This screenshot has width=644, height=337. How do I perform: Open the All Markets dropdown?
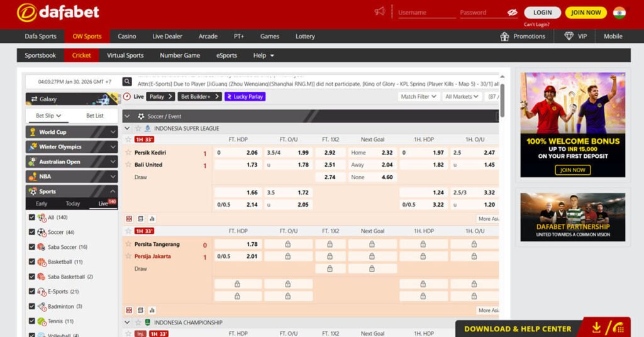pyautogui.click(x=462, y=96)
